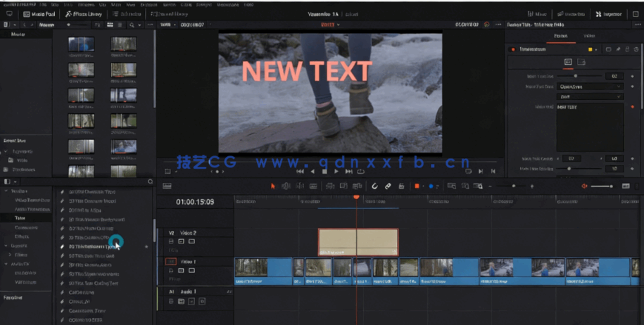Toggle the Linked Selection chain icon

point(388,186)
